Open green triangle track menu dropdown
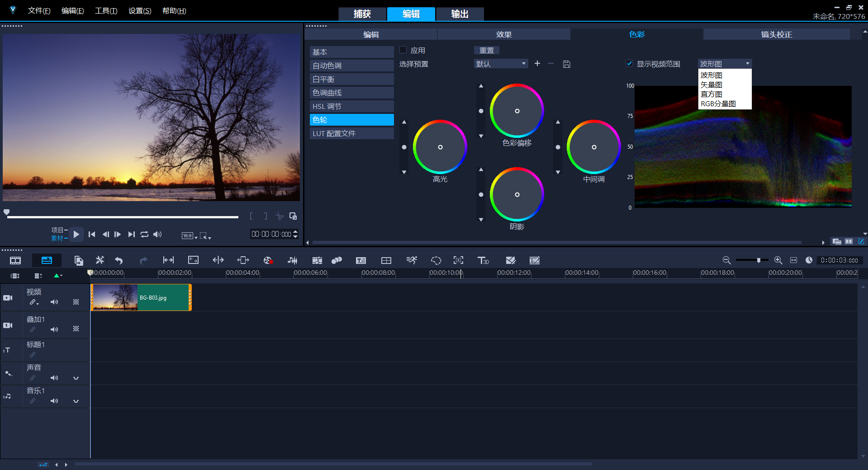The width and height of the screenshot is (868, 470). (58, 275)
